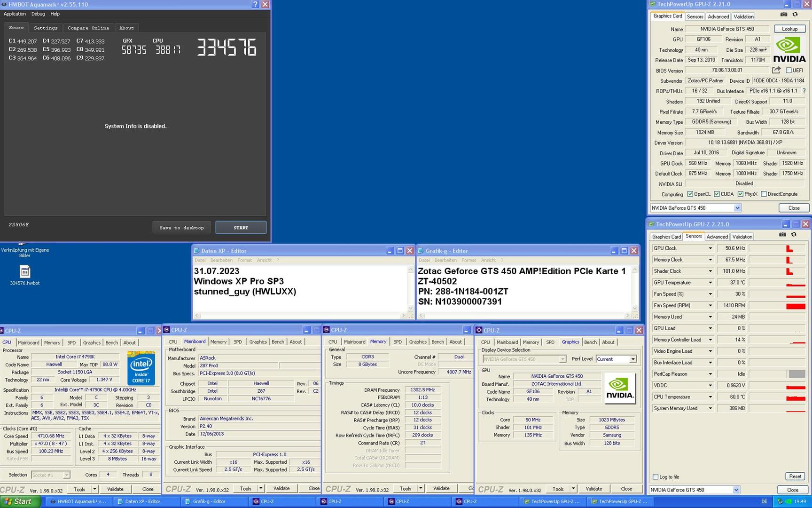Open the Ansicht menu in Grafik-g Editor

click(488, 260)
